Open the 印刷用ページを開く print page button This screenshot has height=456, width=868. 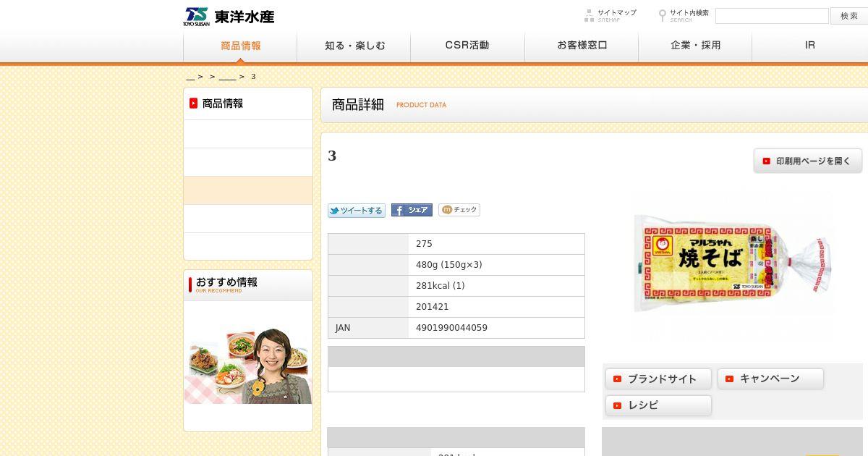[808, 161]
